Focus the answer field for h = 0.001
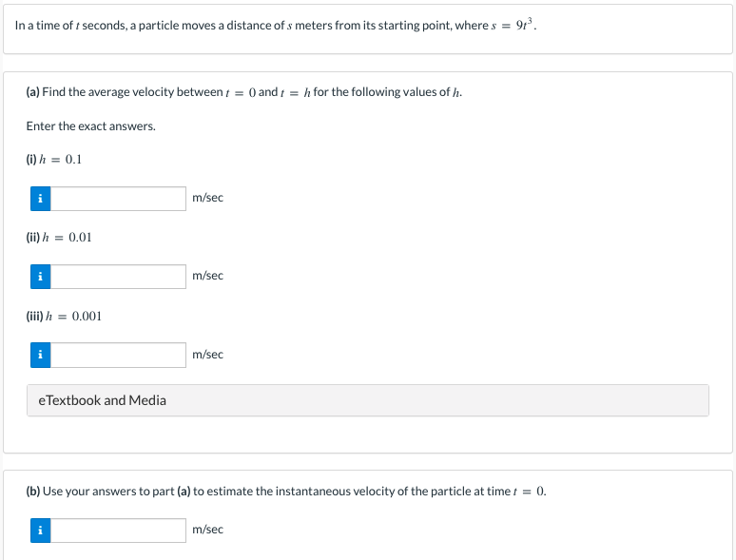The image size is (736, 560). [118, 355]
